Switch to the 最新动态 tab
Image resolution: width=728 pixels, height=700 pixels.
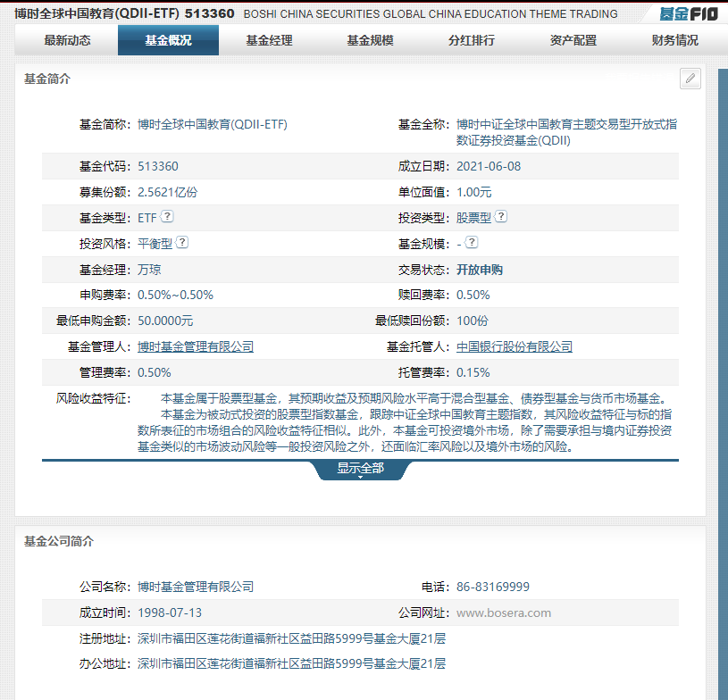(67, 40)
